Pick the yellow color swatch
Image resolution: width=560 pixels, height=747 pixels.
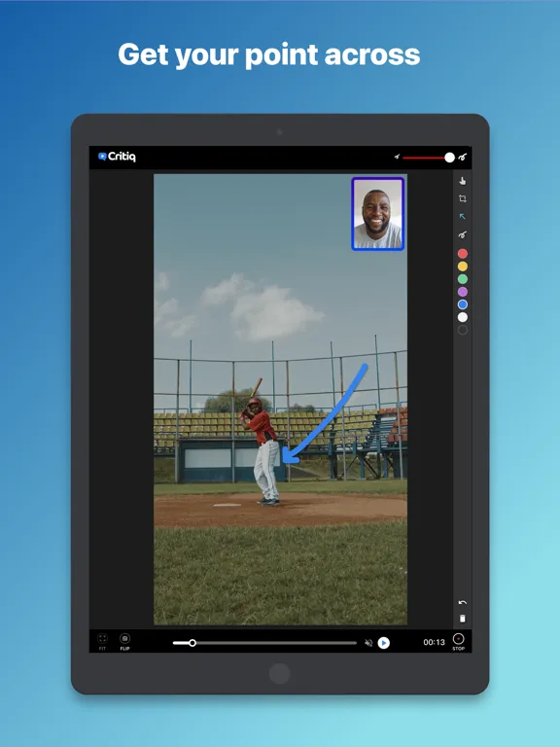(x=463, y=267)
